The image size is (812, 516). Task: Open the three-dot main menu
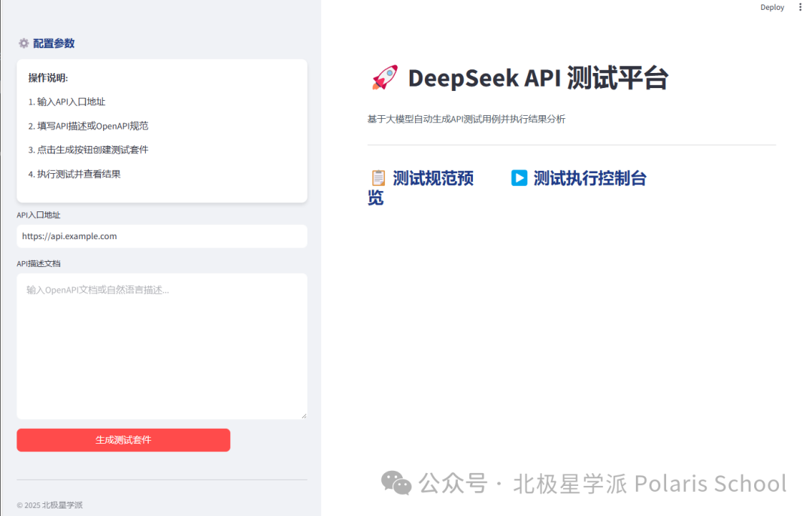coord(800,8)
